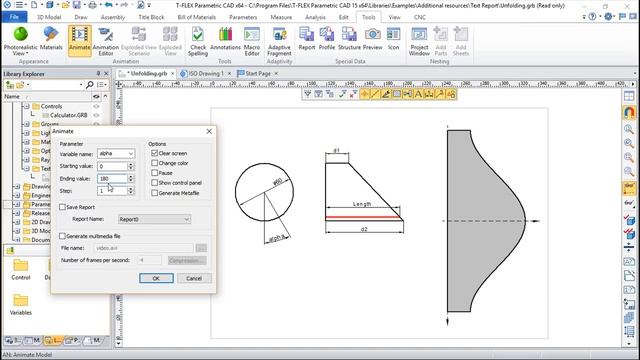
Task: Click the Ending value input field
Action: point(112,178)
